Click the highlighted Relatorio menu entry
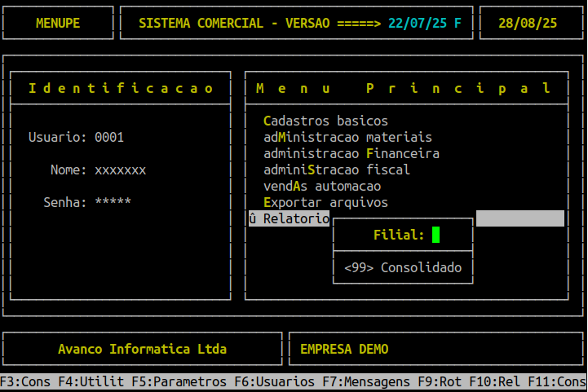Viewport: 588px width, 392px height. point(290,218)
